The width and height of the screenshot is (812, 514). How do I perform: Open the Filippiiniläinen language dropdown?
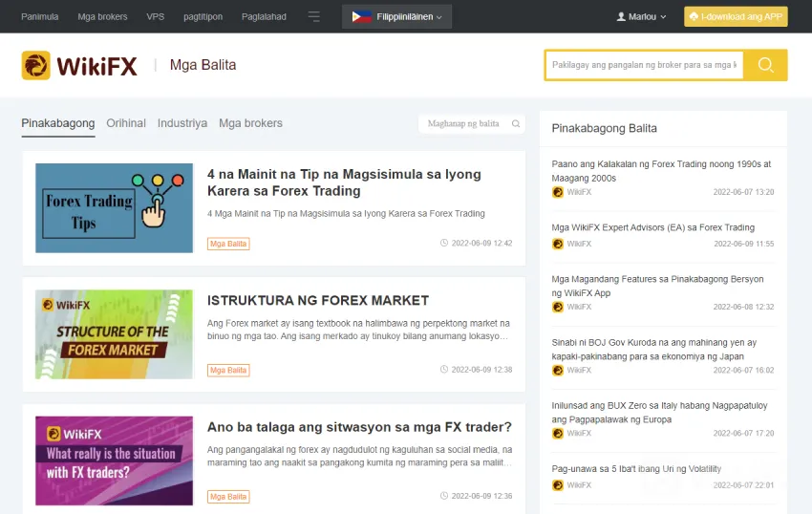(396, 16)
